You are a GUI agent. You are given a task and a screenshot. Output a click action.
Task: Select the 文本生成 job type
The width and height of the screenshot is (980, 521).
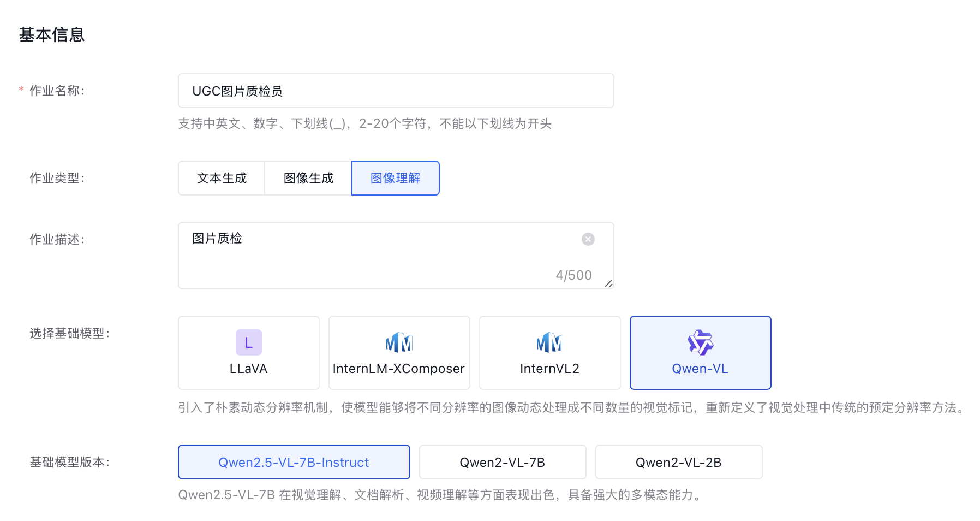coord(222,178)
